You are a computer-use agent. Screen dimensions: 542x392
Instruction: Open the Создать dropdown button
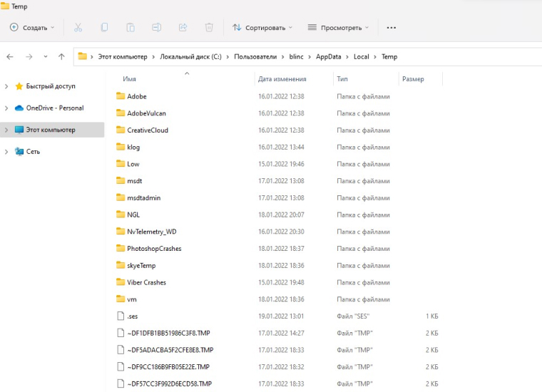click(x=32, y=28)
